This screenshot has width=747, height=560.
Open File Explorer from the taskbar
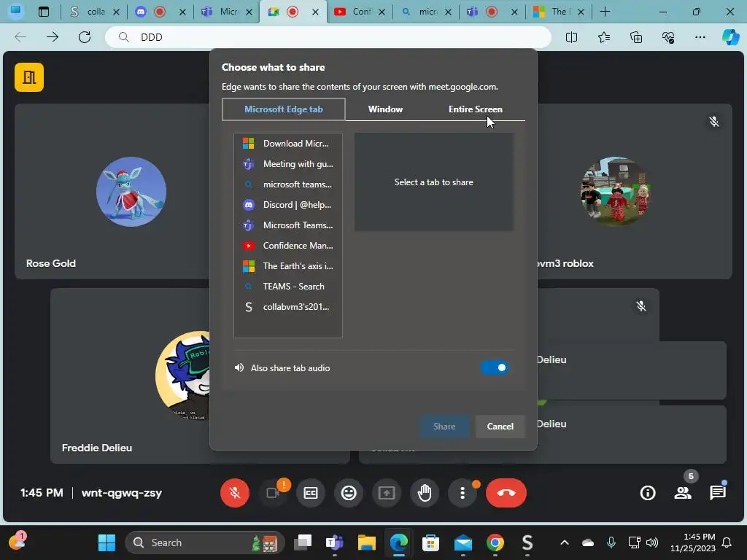[x=367, y=542]
